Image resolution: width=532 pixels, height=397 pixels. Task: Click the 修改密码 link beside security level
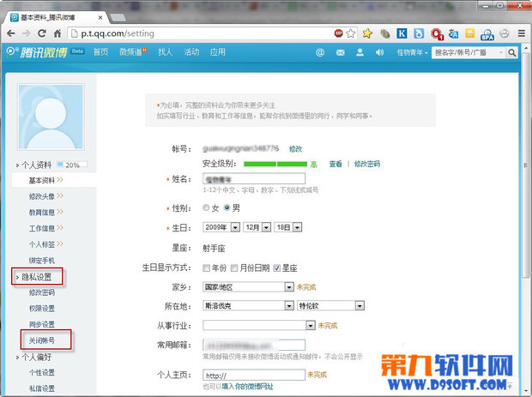click(x=367, y=164)
